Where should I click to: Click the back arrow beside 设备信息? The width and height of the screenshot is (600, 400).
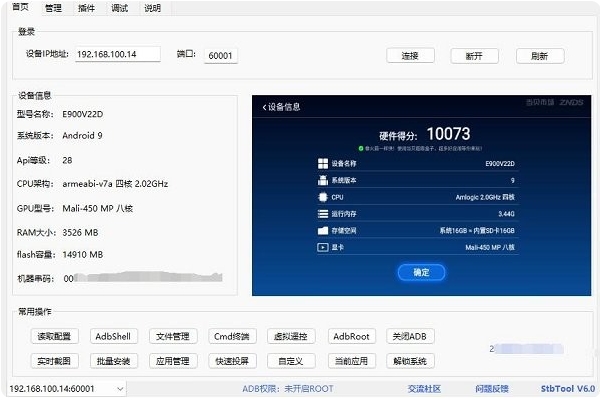[265, 106]
